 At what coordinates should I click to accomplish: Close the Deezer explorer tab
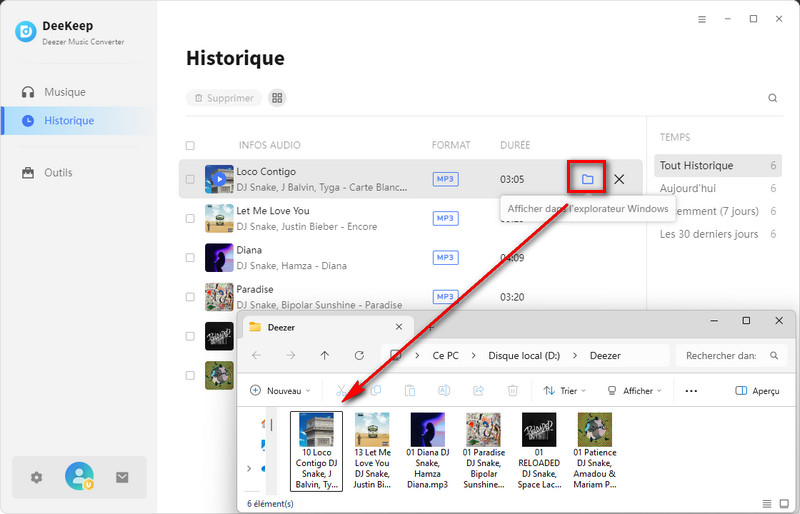click(399, 327)
